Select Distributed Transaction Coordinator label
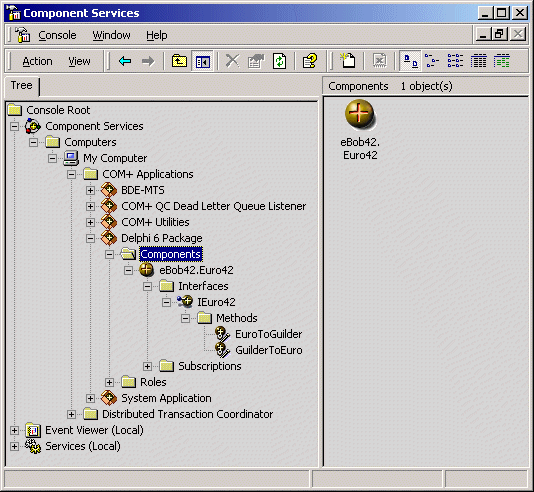Image resolution: width=534 pixels, height=492 pixels. pos(188,414)
